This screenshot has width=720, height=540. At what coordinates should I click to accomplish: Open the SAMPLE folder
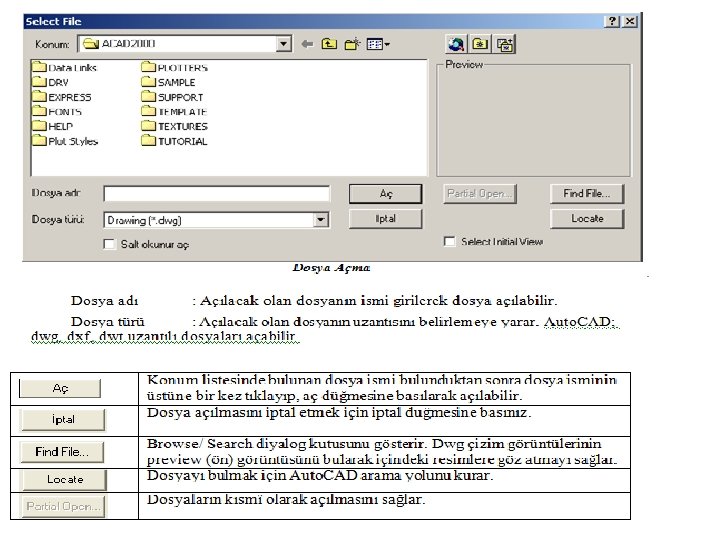click(x=169, y=82)
